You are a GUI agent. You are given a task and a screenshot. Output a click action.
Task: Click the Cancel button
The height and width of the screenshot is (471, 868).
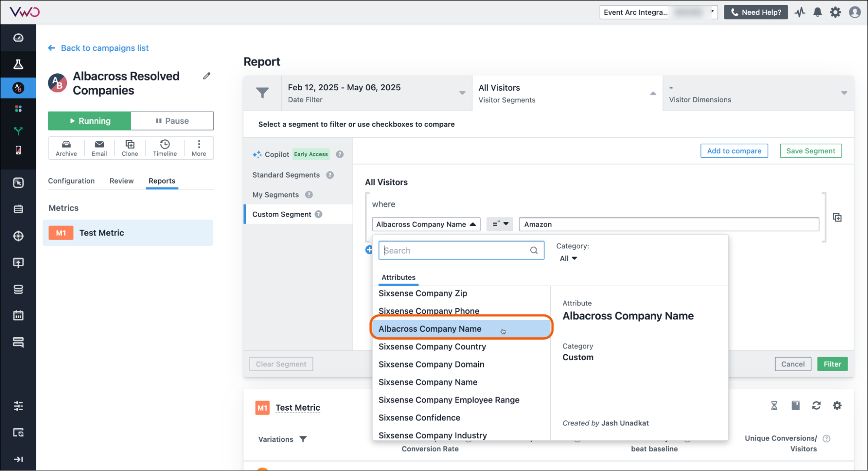click(792, 364)
